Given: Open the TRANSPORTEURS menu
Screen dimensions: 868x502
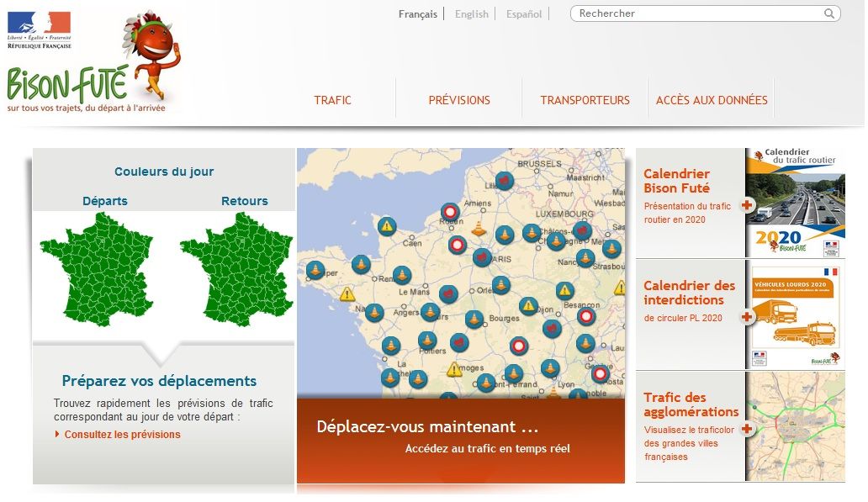Looking at the screenshot, I should point(585,100).
